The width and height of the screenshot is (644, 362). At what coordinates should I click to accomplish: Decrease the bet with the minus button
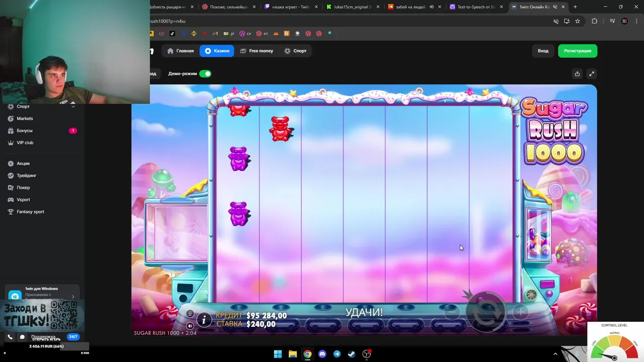(x=452, y=312)
